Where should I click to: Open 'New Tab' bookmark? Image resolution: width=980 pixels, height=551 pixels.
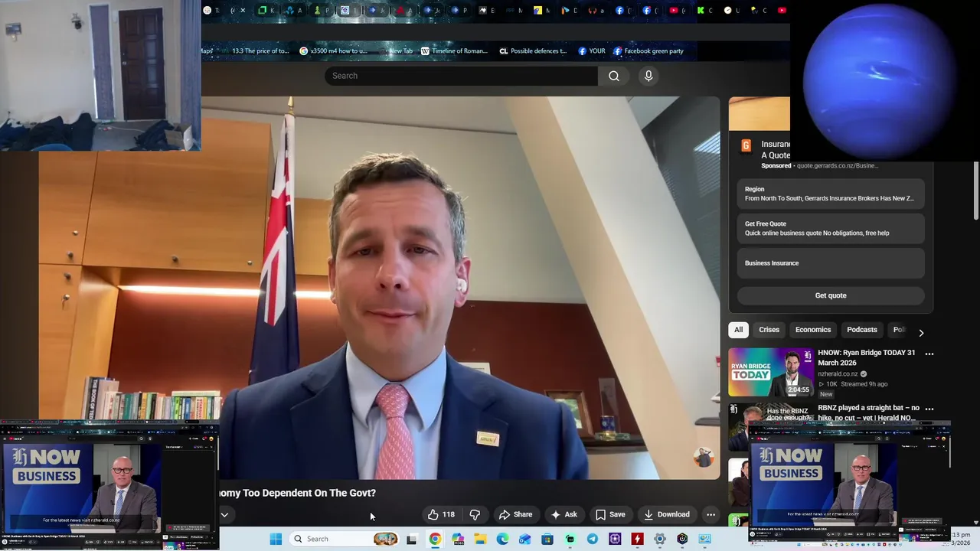[395, 51]
